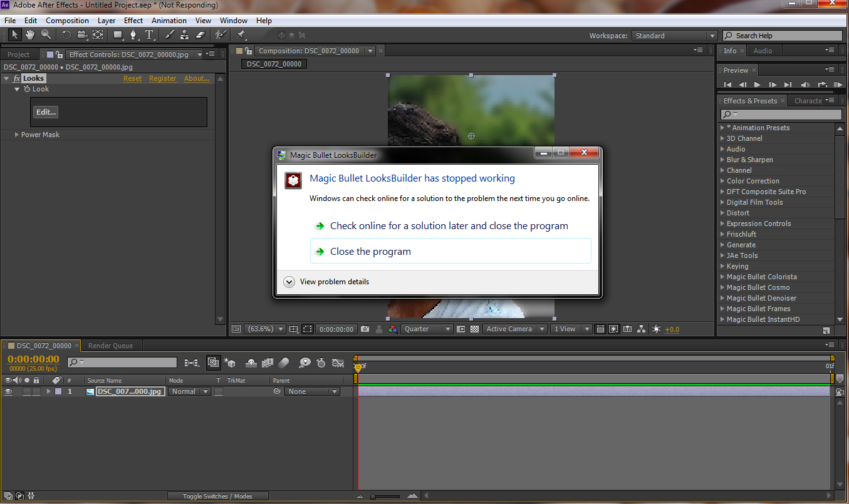Toggle Frame Blending switch in timeline
Viewport: 849px width, 504px height.
268,363
